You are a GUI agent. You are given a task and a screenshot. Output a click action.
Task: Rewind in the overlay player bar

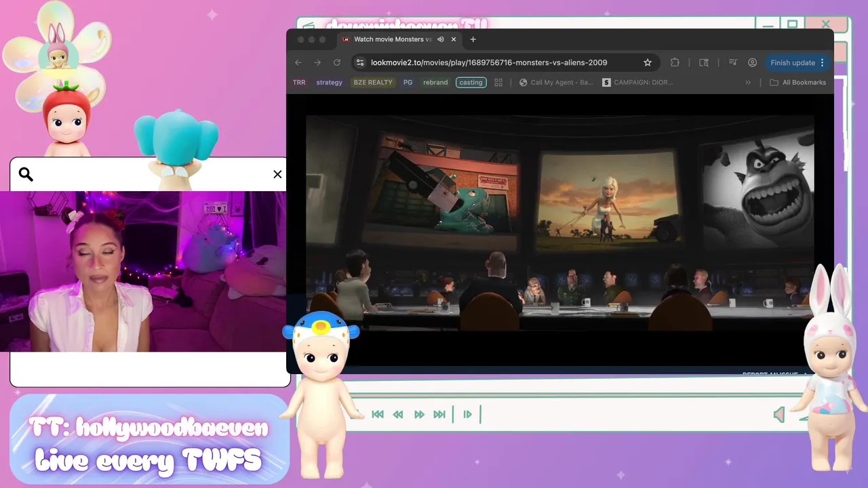pyautogui.click(x=398, y=414)
